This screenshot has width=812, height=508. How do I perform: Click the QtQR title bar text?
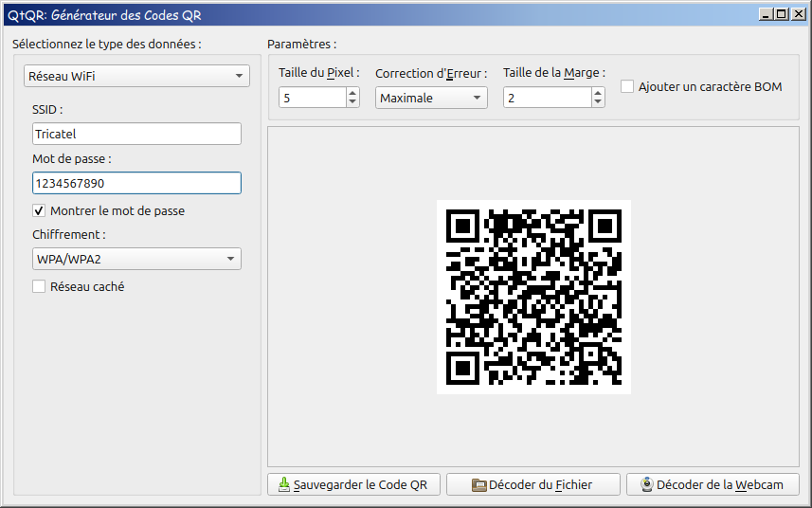[104, 15]
